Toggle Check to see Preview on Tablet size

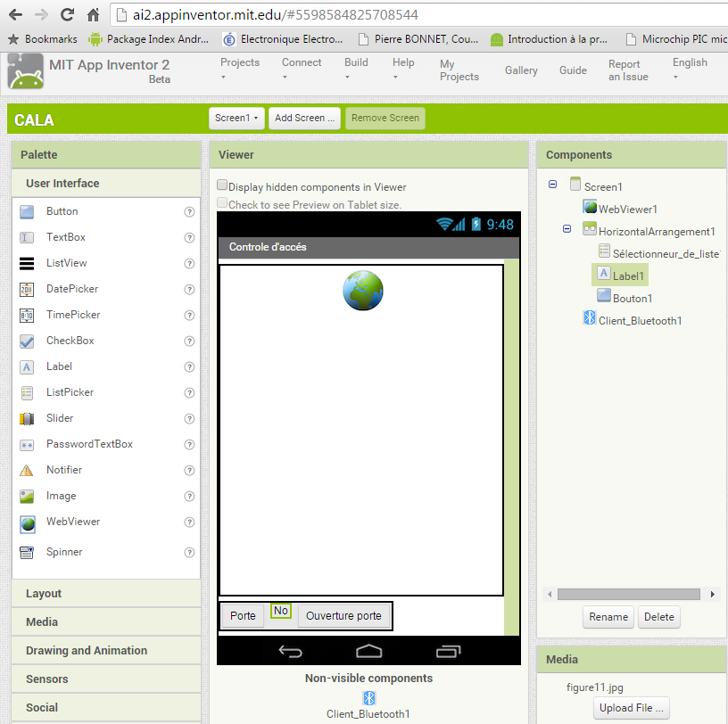(222, 202)
